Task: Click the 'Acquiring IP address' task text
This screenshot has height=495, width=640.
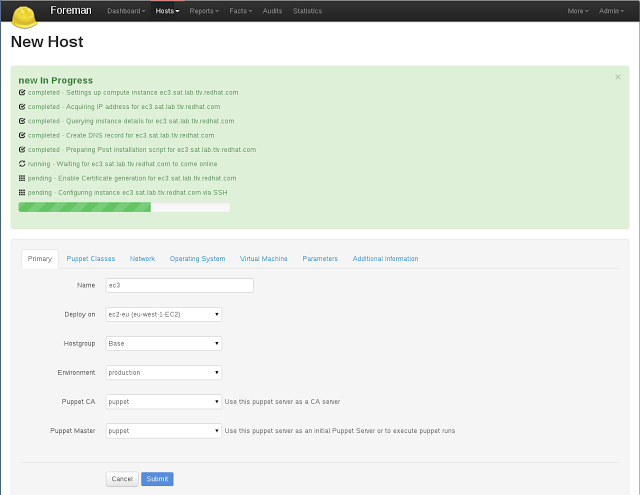Action: tap(143, 107)
